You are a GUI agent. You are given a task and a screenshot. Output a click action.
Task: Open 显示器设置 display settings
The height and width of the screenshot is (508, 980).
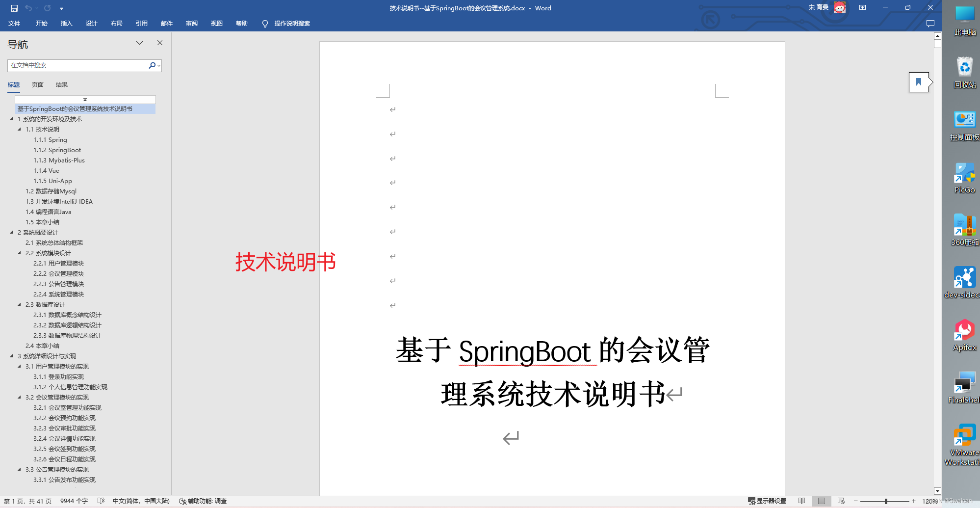(767, 501)
